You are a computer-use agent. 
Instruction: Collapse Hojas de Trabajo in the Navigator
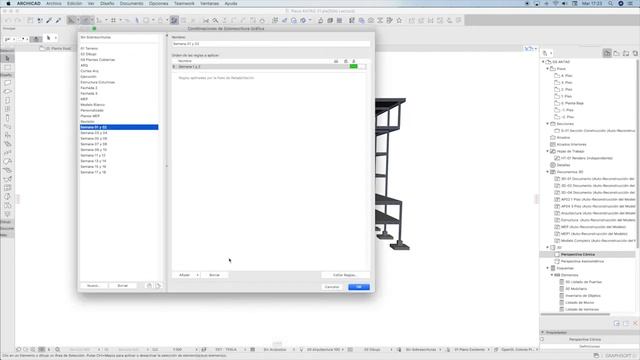548,151
